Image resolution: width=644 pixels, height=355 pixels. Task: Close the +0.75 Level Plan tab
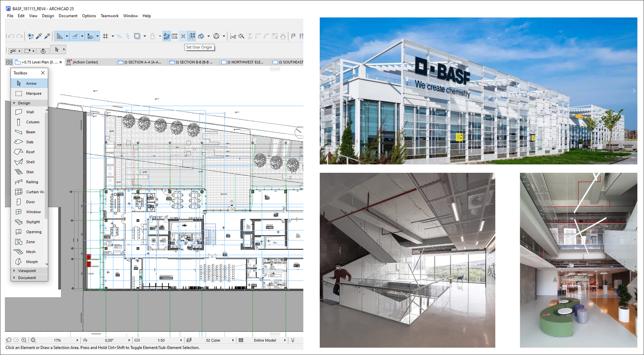(x=61, y=62)
